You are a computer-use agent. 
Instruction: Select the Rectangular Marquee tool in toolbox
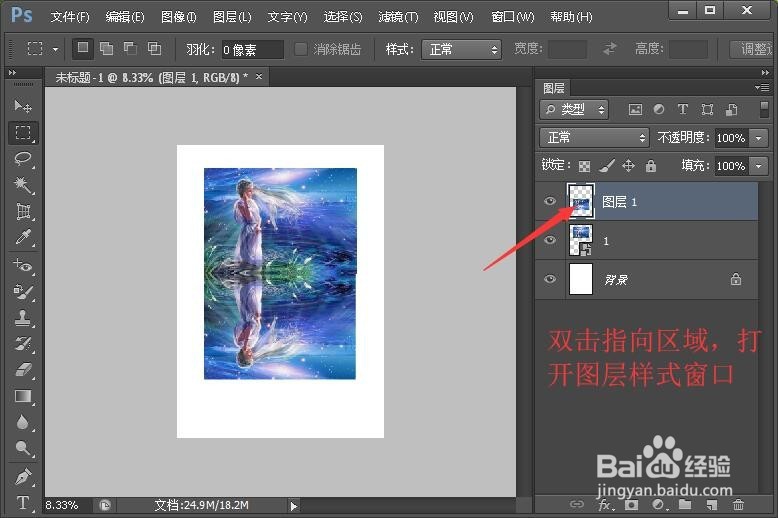pos(23,132)
